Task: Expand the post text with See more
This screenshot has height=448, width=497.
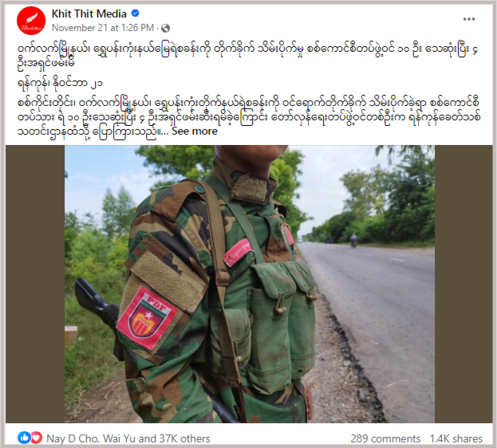Action: [195, 132]
